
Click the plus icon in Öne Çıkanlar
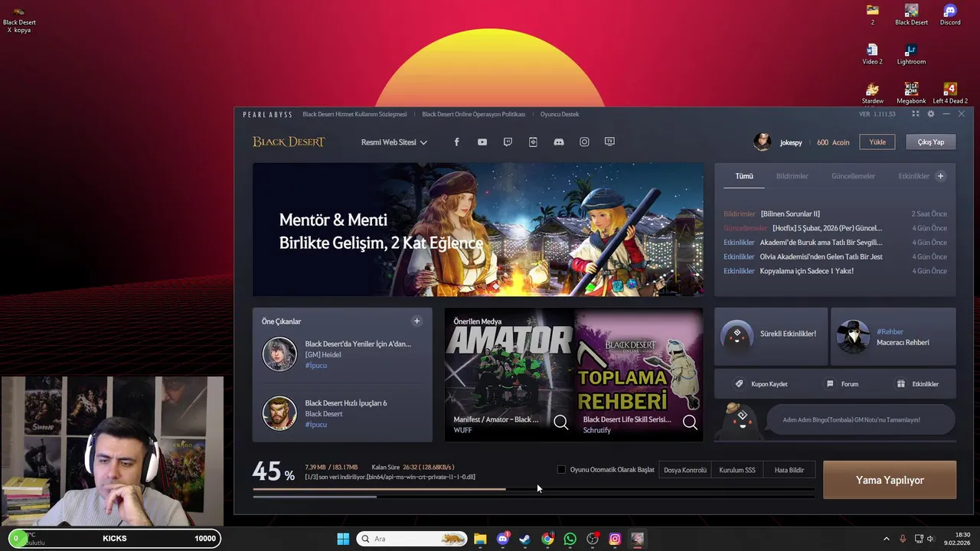pyautogui.click(x=416, y=321)
